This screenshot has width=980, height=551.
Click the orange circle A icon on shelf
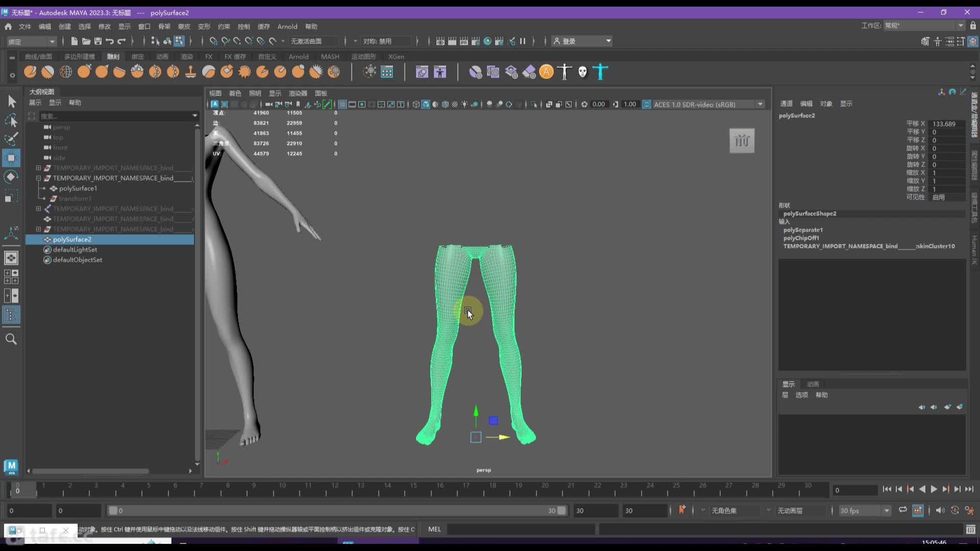click(x=546, y=72)
